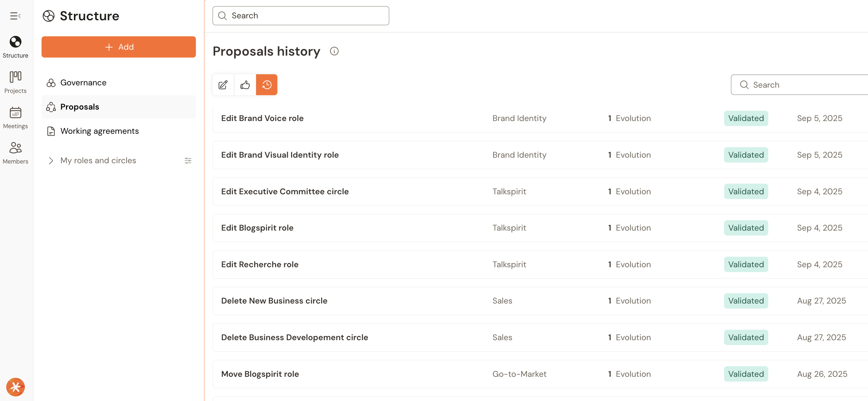The image size is (868, 401).
Task: Select the proposals history clock icon
Action: click(267, 85)
